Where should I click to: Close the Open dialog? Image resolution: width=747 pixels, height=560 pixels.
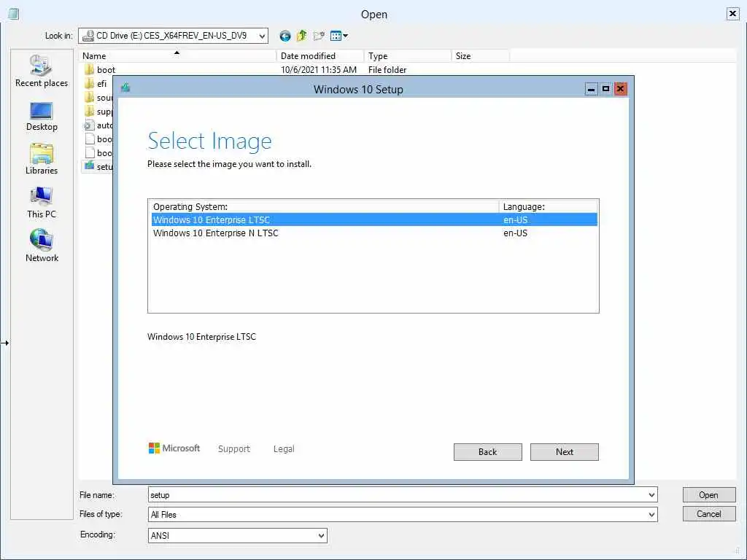pos(732,14)
